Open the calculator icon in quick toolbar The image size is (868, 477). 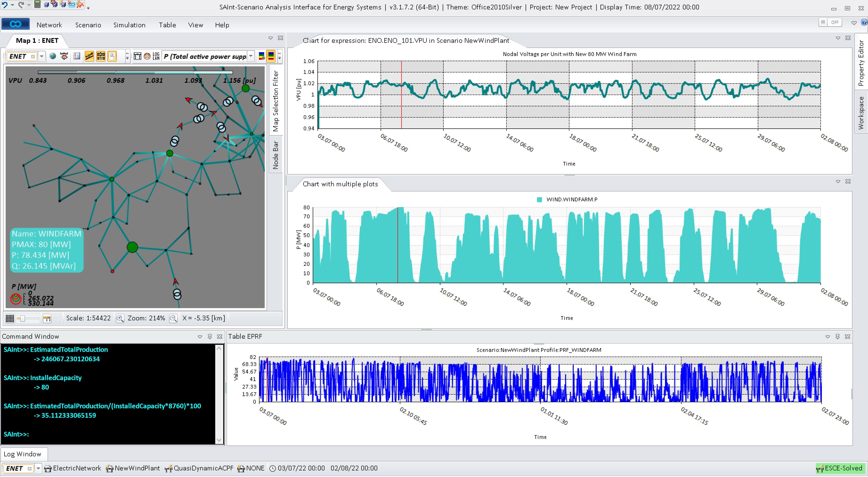(x=37, y=5)
